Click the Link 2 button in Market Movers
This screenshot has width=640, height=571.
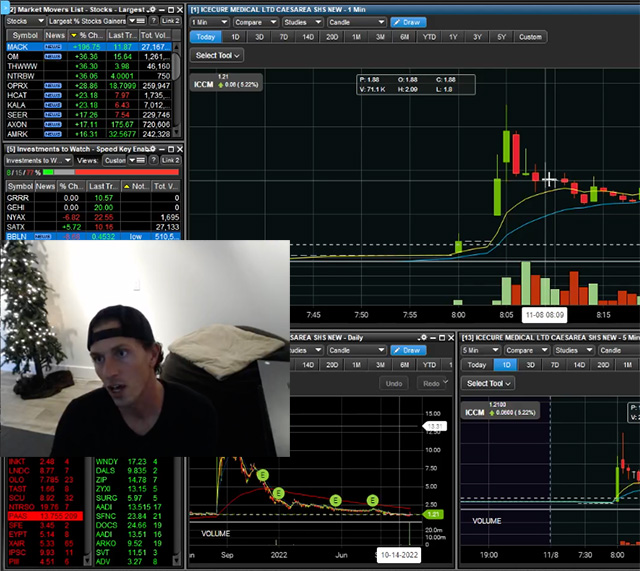170,21
